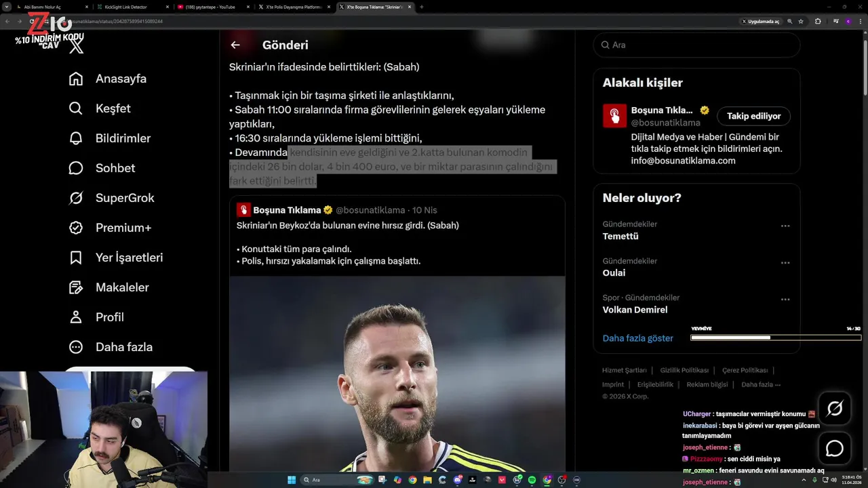Open browser extensions puzzle icon

click(818, 21)
